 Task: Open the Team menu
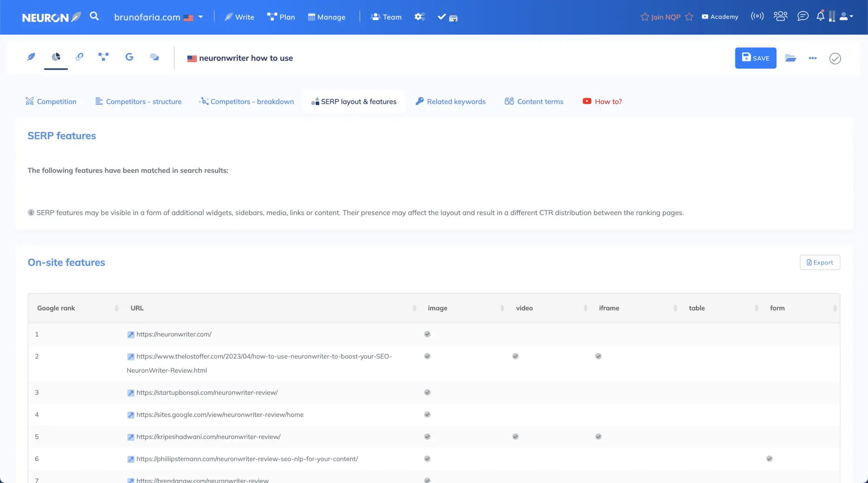click(x=386, y=17)
